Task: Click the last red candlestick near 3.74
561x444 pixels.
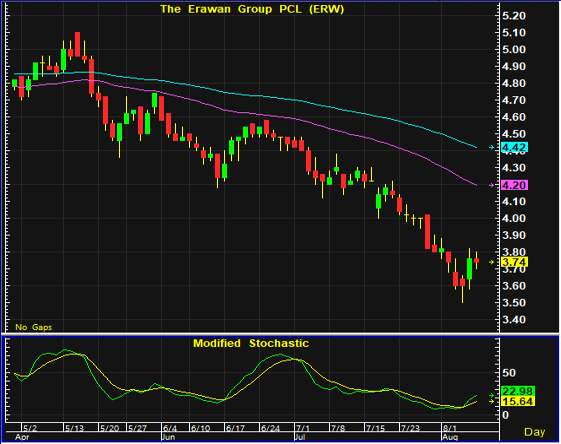Action: pyautogui.click(x=476, y=260)
